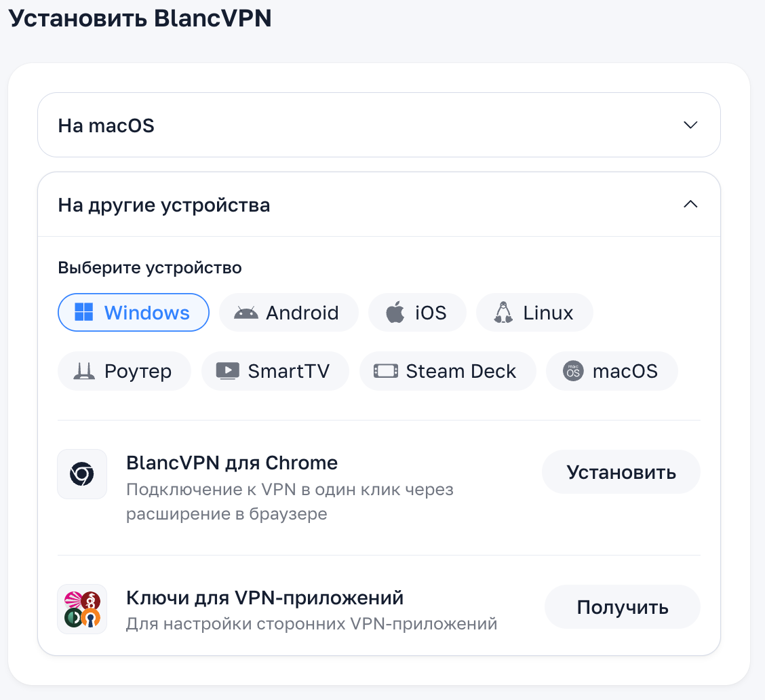Click the SmartTV play icon
Screen dimensions: 765x700
click(227, 371)
